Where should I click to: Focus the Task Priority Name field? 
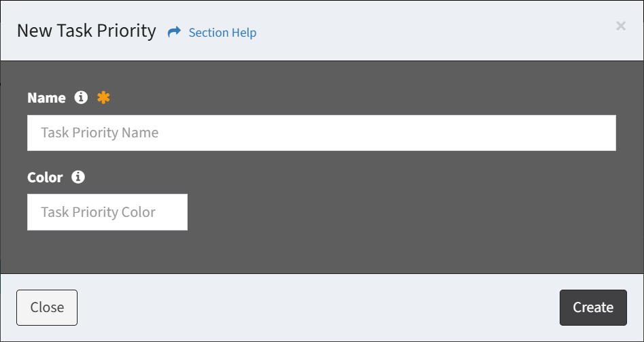click(x=321, y=133)
